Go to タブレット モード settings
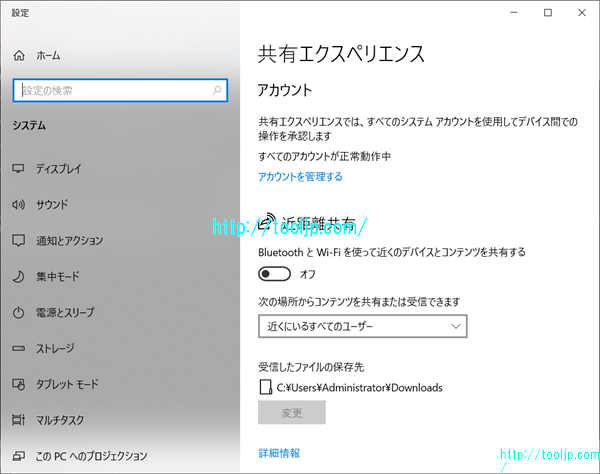The image size is (600, 474). tap(67, 384)
